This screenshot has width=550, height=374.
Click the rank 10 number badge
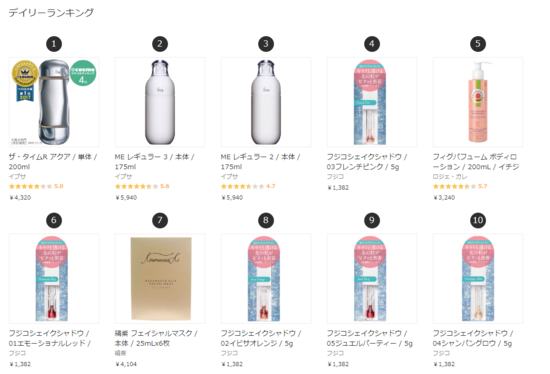(x=478, y=220)
